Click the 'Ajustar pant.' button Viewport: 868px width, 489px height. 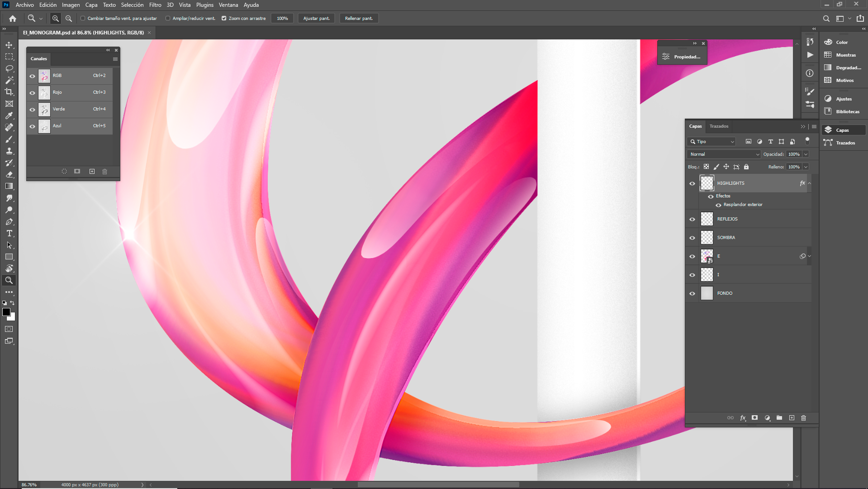click(316, 19)
